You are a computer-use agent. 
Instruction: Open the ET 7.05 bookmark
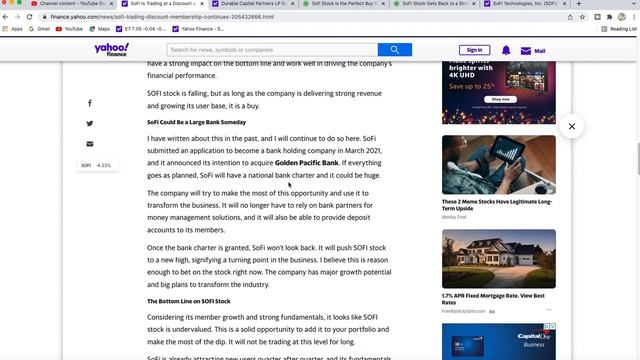(141, 29)
